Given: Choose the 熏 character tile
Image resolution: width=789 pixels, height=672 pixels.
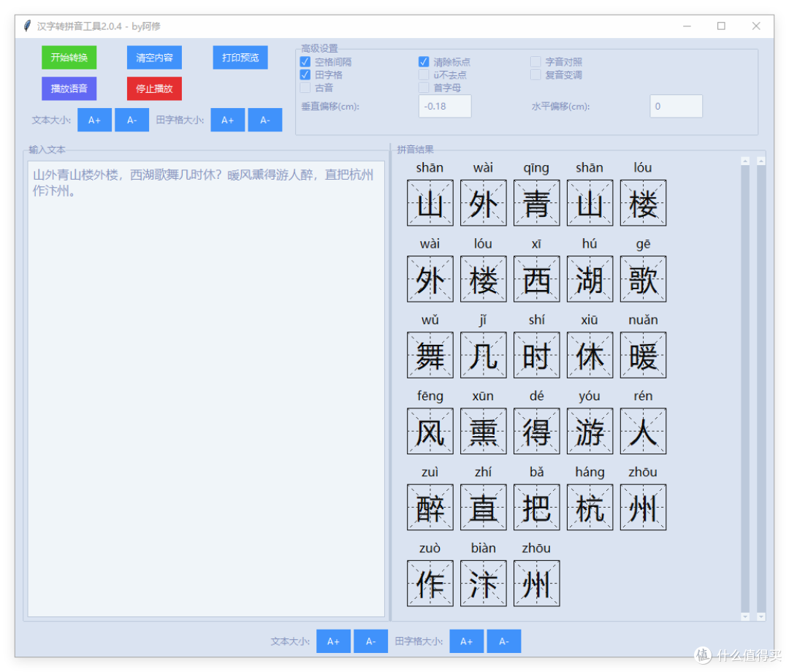Looking at the screenshot, I should (484, 431).
